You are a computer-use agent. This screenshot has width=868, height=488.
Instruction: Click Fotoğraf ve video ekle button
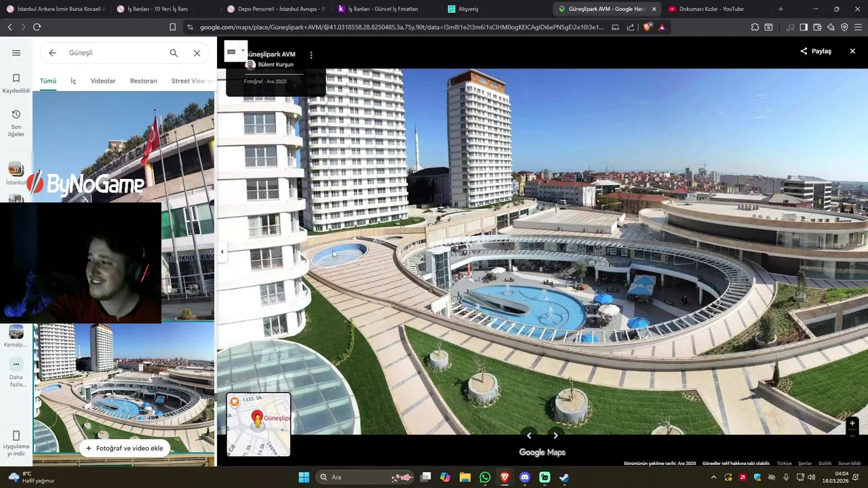[124, 448]
